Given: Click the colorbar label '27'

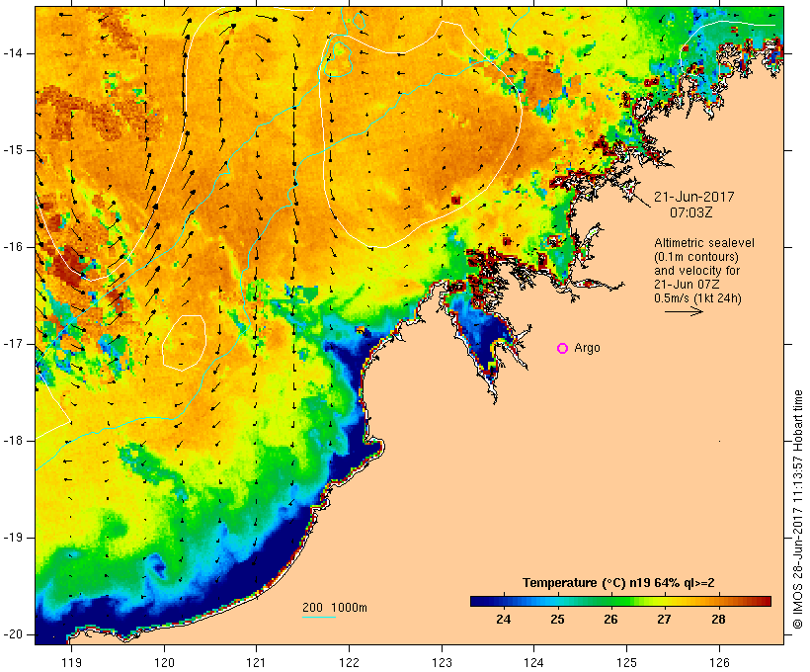Looking at the screenshot, I should [x=665, y=620].
